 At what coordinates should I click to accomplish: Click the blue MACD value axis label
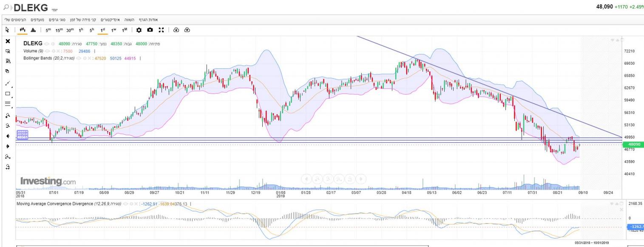[x=635, y=227]
